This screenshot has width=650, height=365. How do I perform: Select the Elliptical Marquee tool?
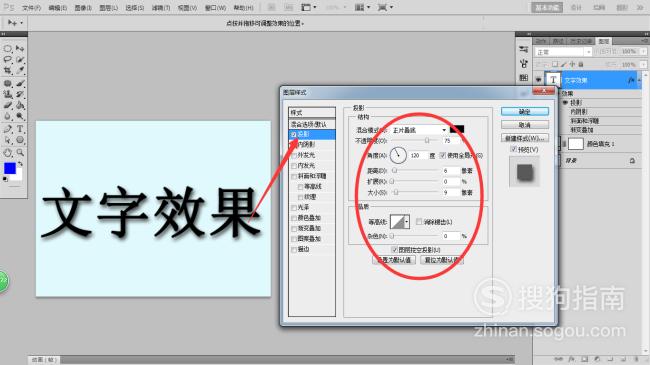pyautogui.click(x=7, y=49)
